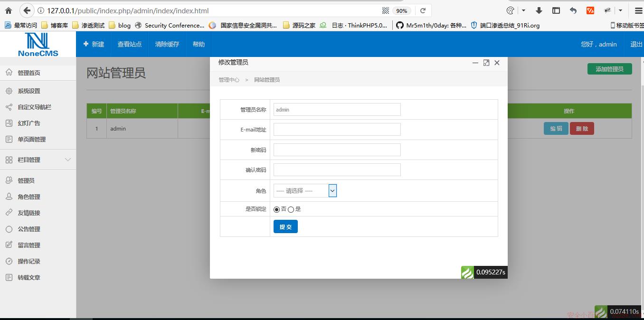Click the 确认密码 input field
644x320 pixels.
point(337,169)
